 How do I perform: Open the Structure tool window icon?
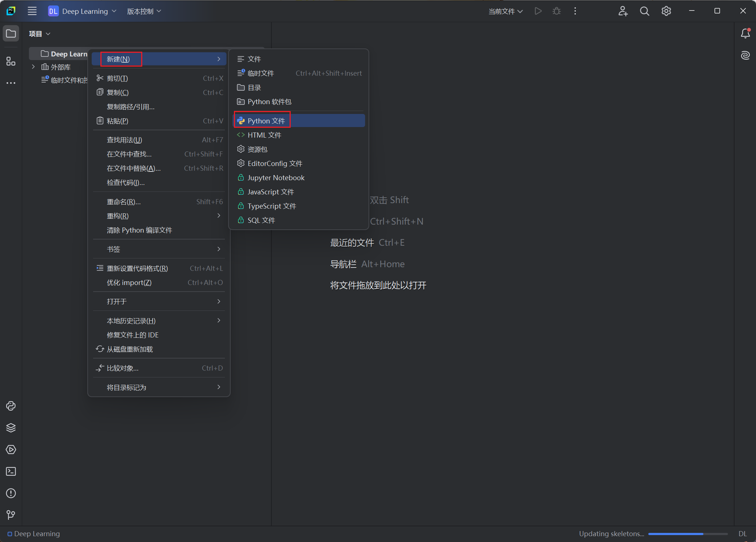(x=11, y=61)
